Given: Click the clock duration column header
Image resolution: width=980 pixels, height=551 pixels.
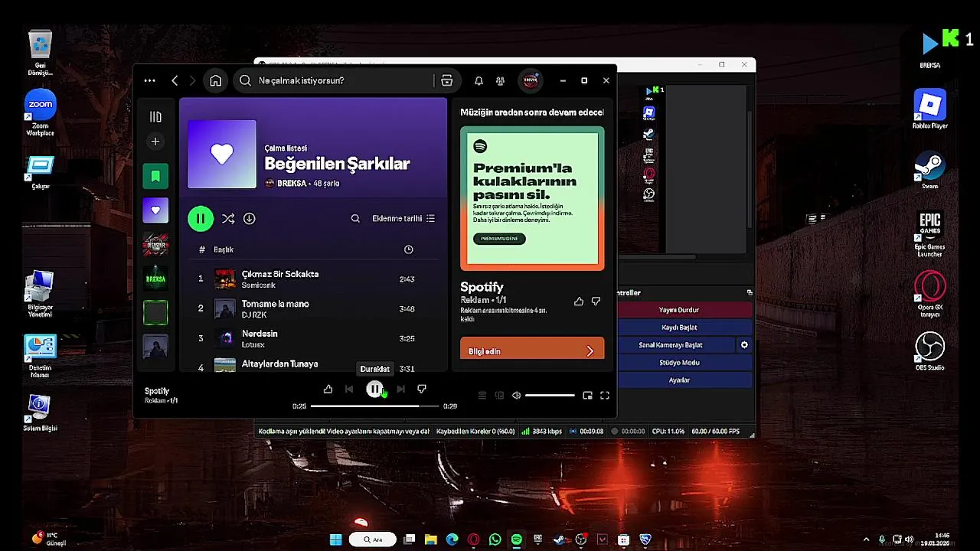Looking at the screenshot, I should pyautogui.click(x=408, y=249).
